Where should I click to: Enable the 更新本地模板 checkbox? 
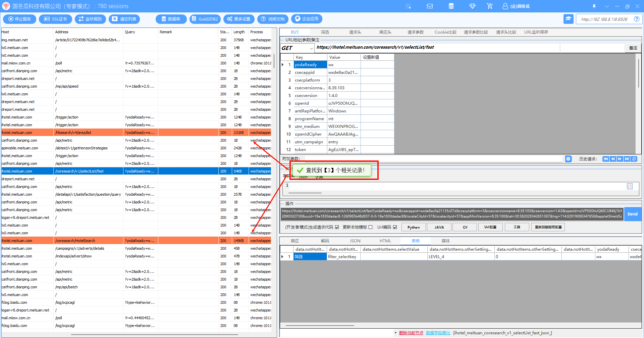coord(370,227)
